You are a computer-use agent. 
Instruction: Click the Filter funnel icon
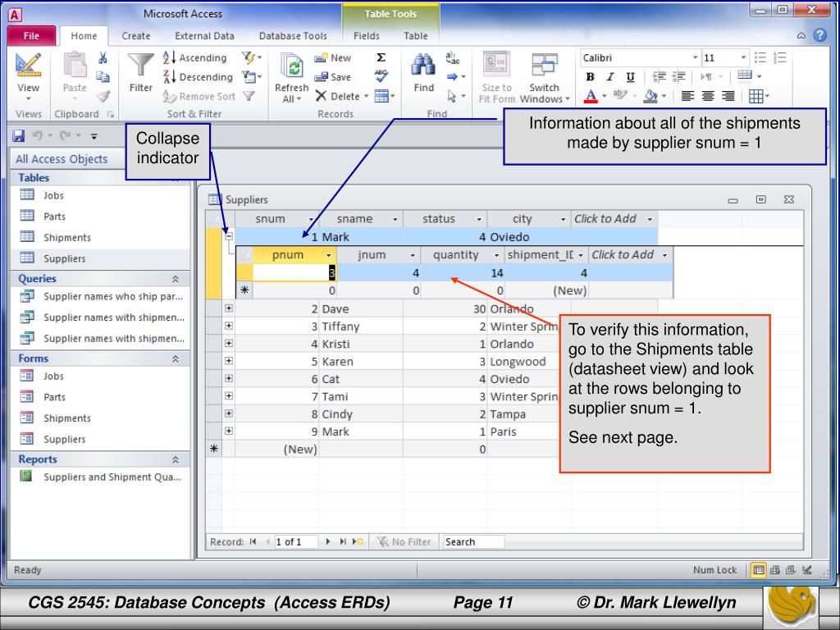coord(141,73)
